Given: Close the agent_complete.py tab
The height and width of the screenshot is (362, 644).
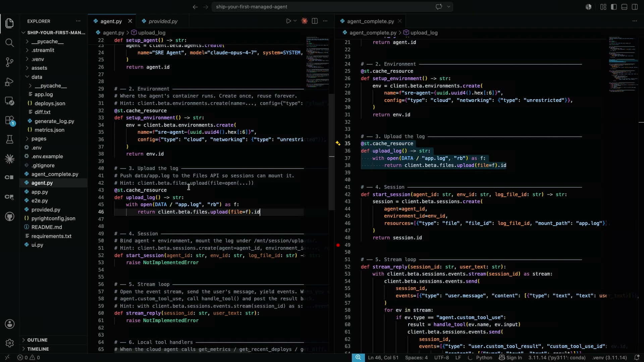Looking at the screenshot, I should (399, 21).
